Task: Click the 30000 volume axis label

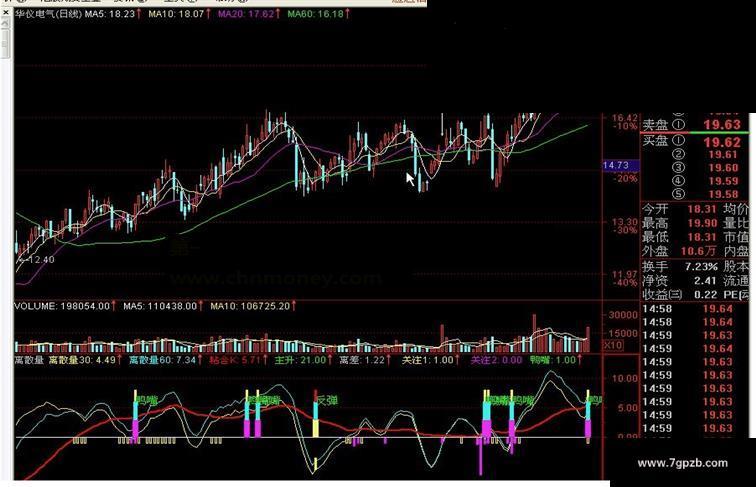Action: (623, 315)
